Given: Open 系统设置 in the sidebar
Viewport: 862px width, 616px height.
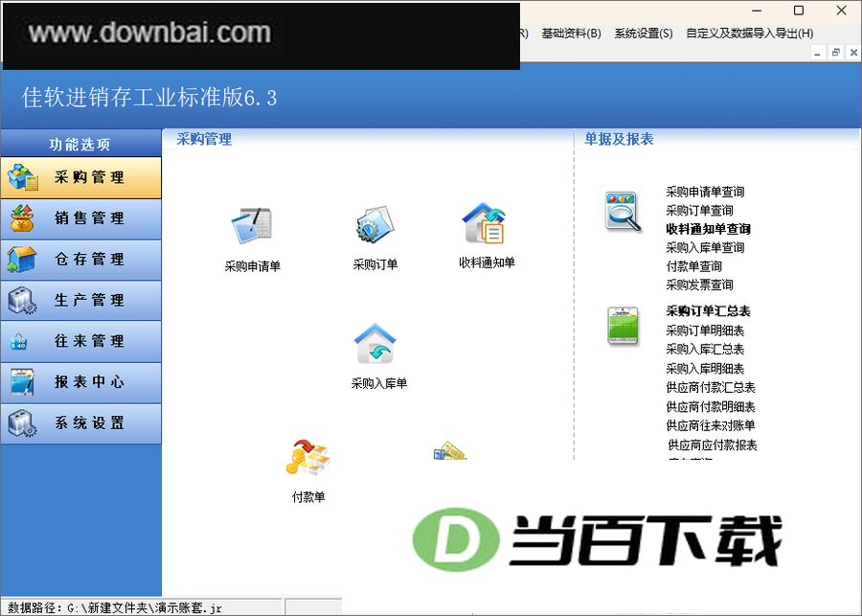Looking at the screenshot, I should [80, 423].
